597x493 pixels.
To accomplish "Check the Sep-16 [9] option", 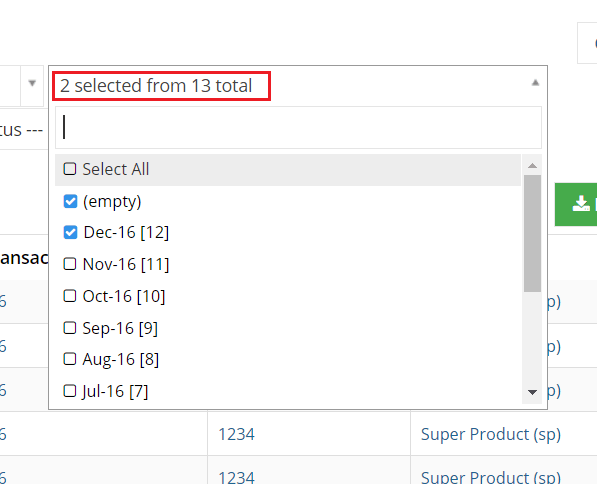I will (x=70, y=328).
